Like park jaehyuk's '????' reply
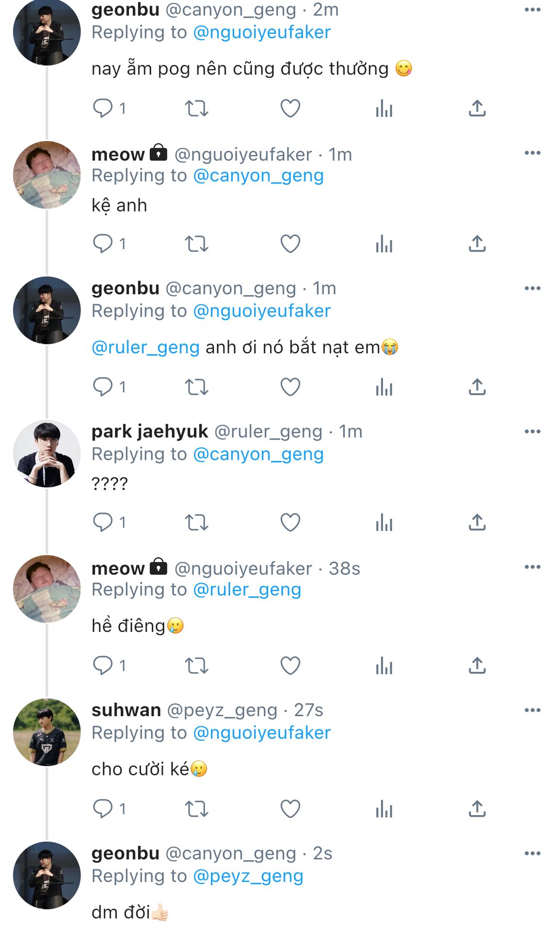The height and width of the screenshot is (931, 560). click(290, 522)
